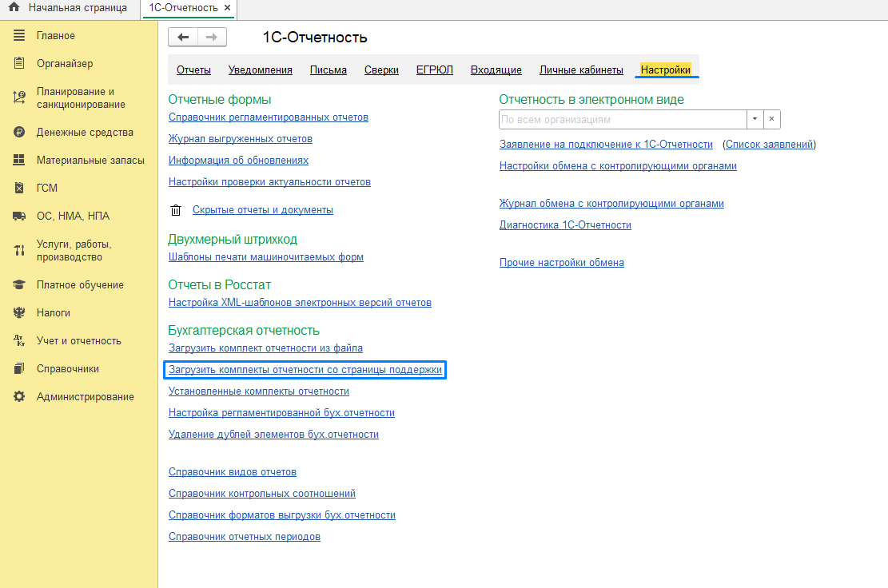Screen dimensions: 888x588
Task: Click the home icon on the start page tab
Action: click(x=14, y=7)
